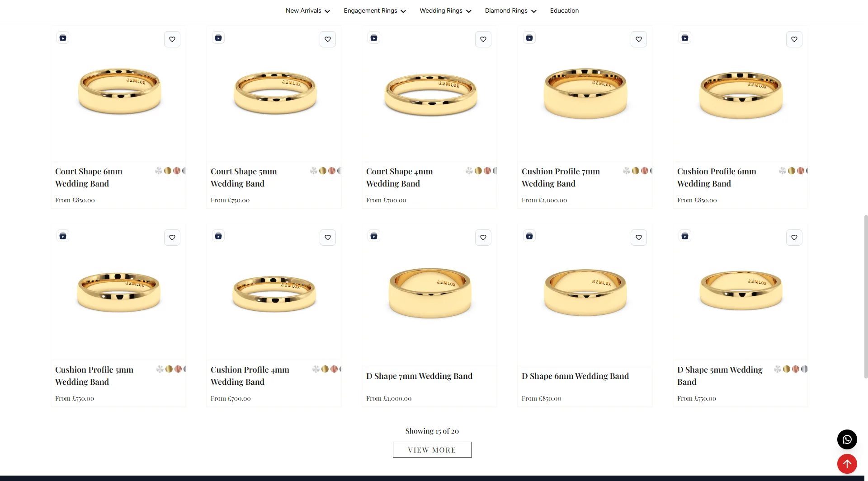Open the Wedding Rings menu
Image resolution: width=868 pixels, height=481 pixels.
[445, 11]
